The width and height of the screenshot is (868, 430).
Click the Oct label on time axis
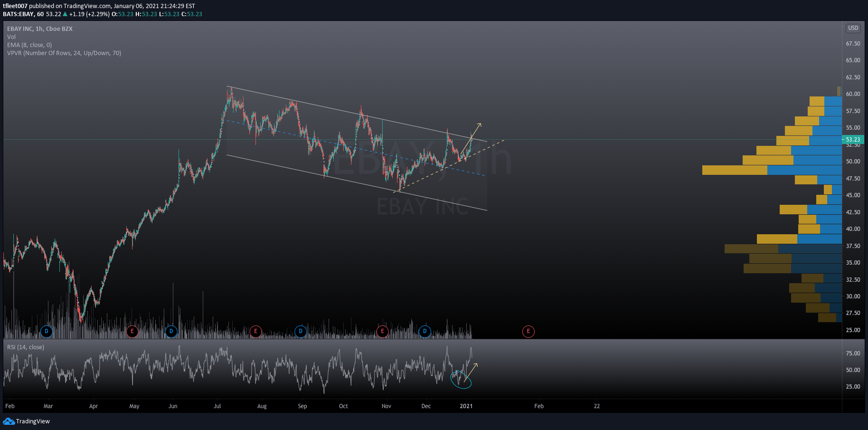click(x=343, y=406)
